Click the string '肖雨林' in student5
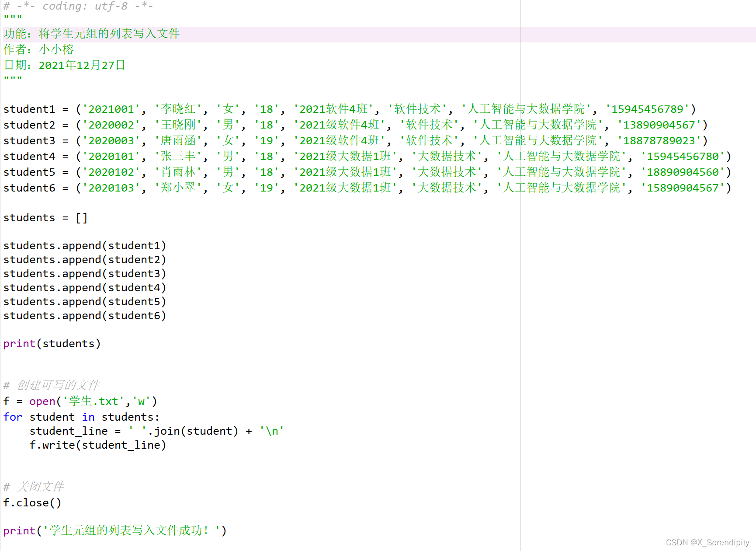756x551 pixels. click(178, 172)
